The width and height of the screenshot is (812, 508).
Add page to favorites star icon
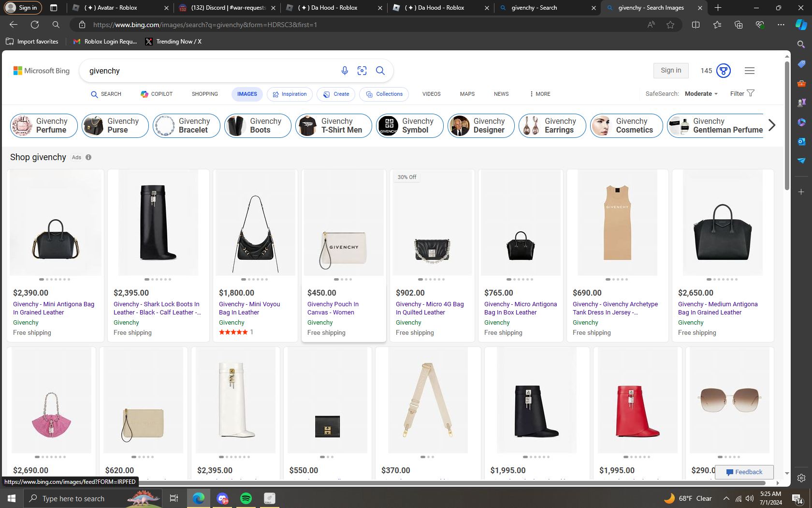[x=670, y=25]
